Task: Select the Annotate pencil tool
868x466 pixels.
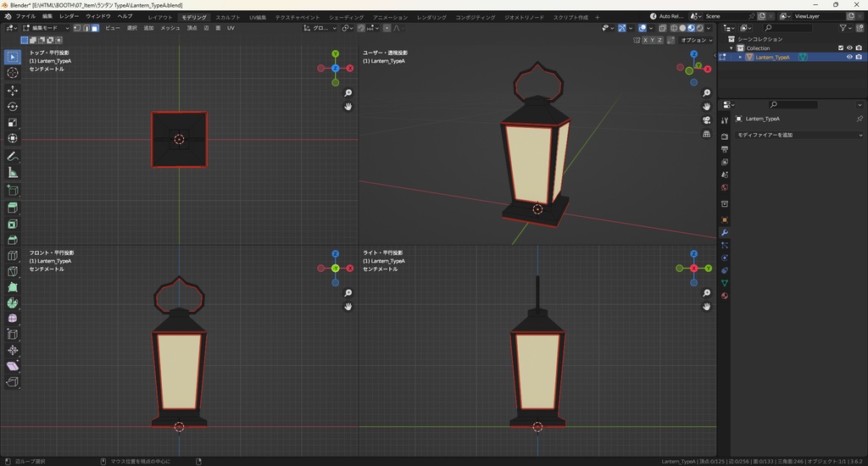Action: (13, 157)
